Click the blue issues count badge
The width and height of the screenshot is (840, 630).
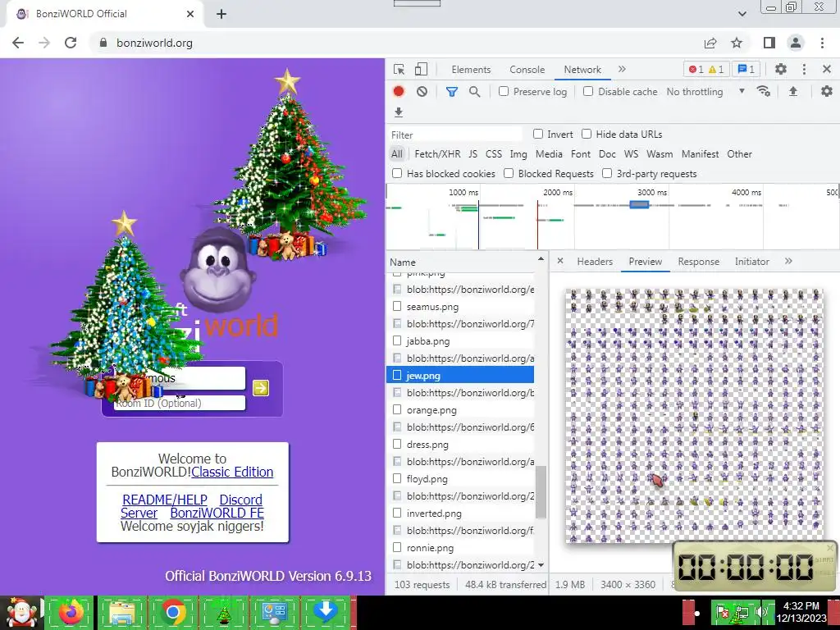[746, 69]
